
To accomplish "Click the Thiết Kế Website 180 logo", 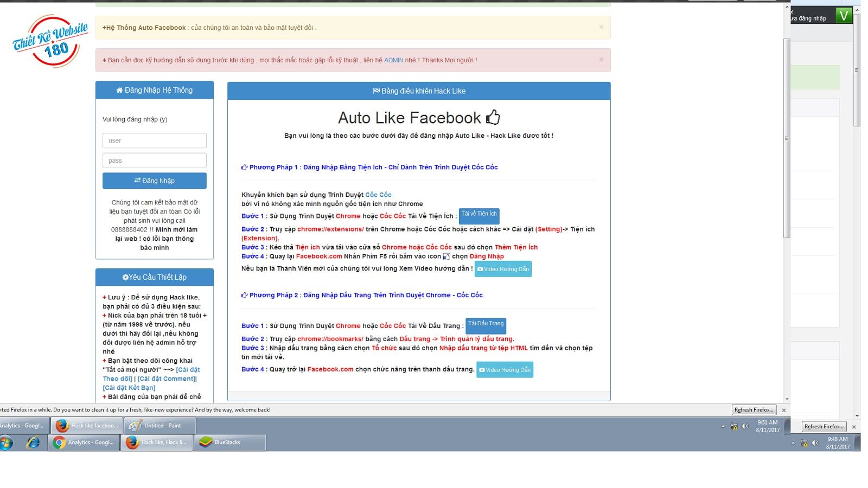I will click(50, 41).
